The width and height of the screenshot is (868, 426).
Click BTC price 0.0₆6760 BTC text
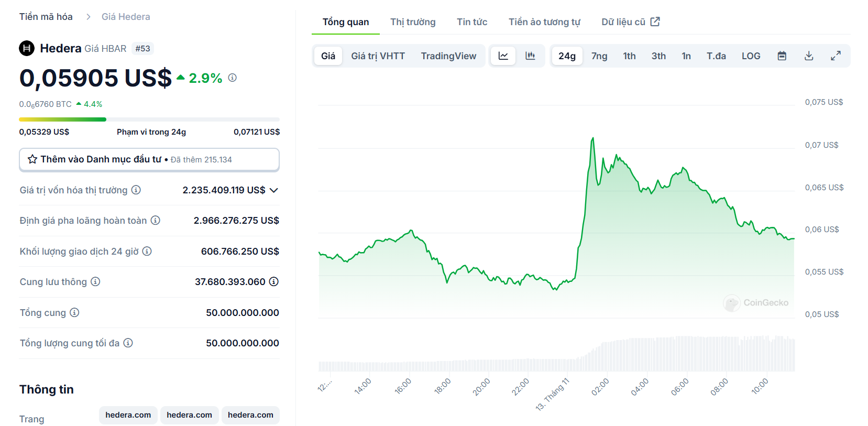click(x=46, y=104)
